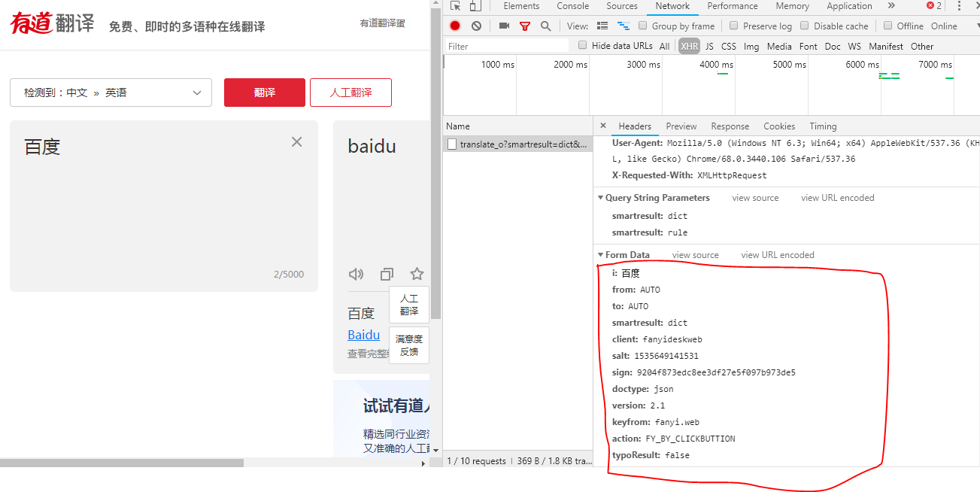Click view URL encoded for Query String

pos(838,198)
